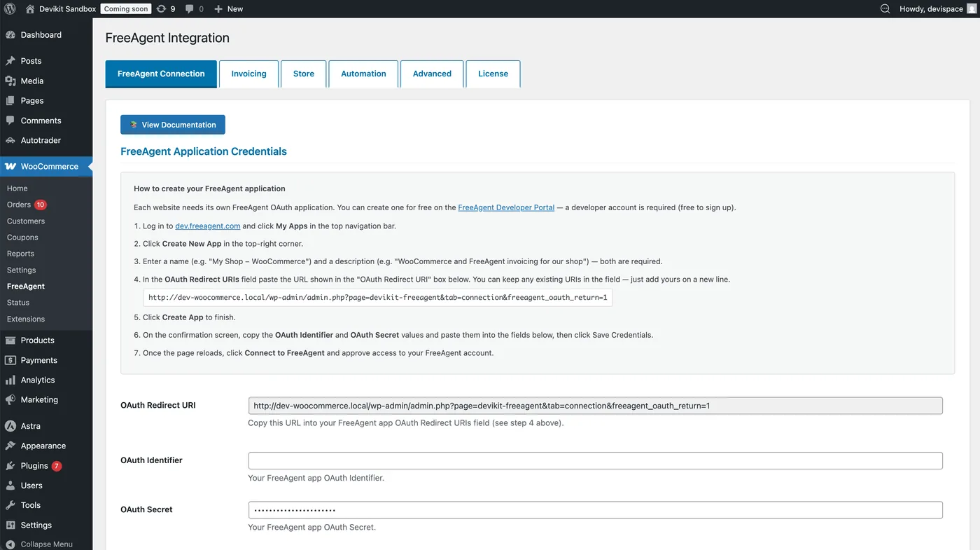Click the View Documentation button
Image resolution: width=980 pixels, height=550 pixels.
(x=173, y=125)
